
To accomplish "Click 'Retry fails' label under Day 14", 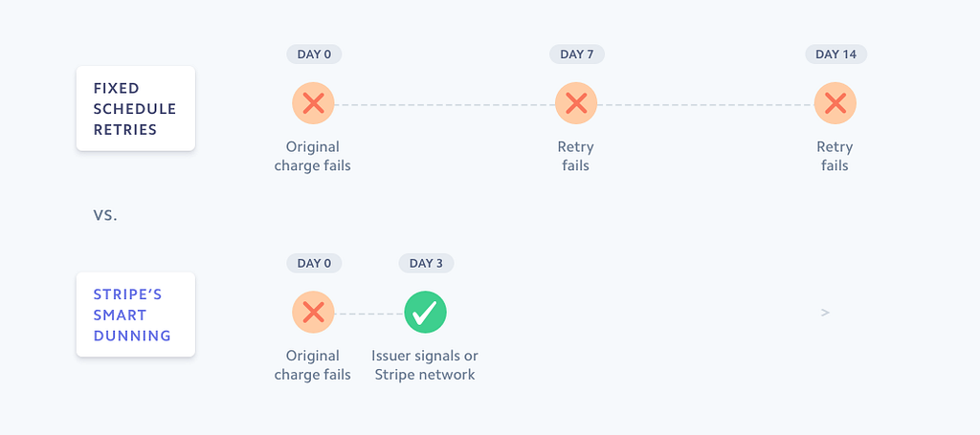I will click(835, 156).
